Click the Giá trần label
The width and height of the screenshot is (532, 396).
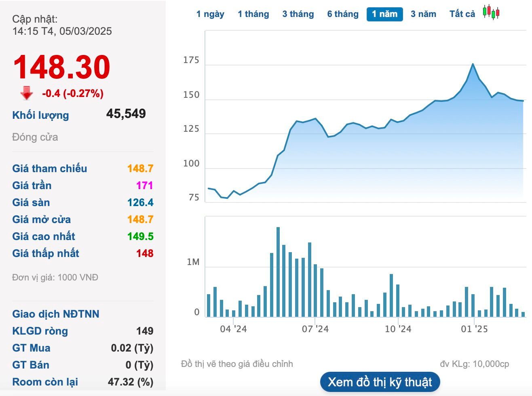[32, 185]
